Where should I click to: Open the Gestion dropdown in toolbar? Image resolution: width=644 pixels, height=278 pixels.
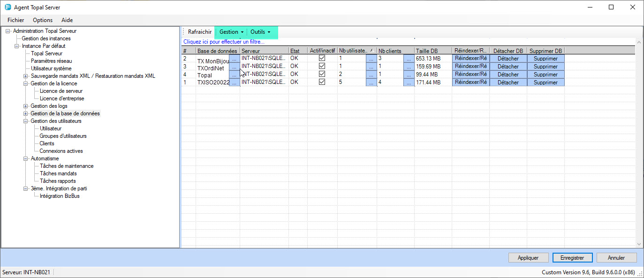tap(231, 32)
